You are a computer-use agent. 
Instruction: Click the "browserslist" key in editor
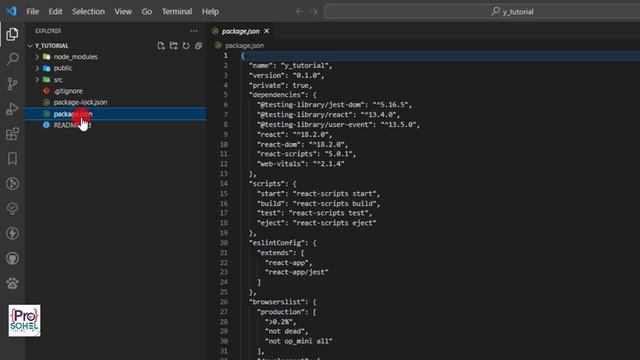click(x=277, y=302)
